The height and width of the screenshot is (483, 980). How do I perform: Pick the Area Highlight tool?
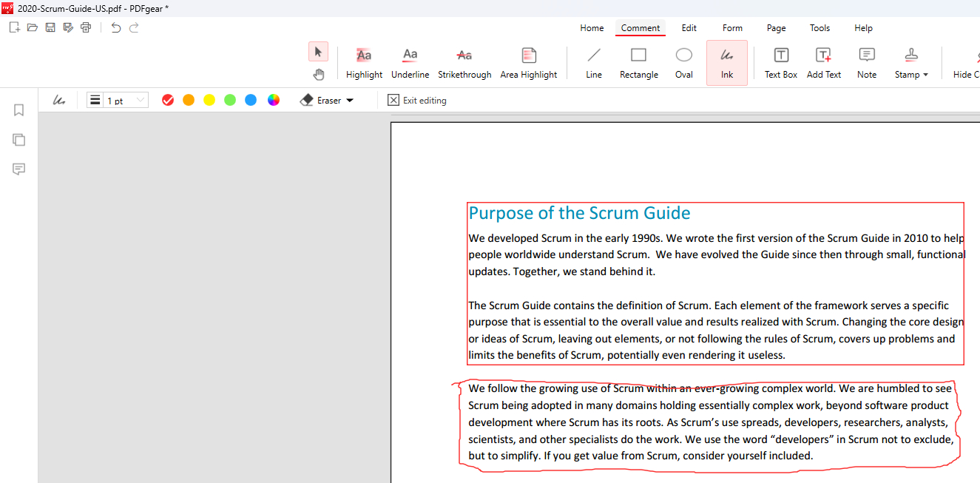(x=528, y=63)
